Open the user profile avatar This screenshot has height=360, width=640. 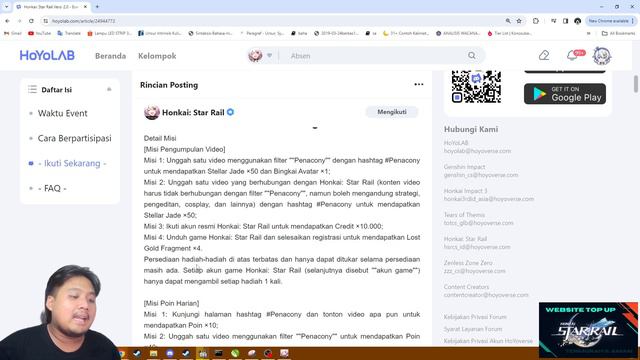[x=602, y=56]
